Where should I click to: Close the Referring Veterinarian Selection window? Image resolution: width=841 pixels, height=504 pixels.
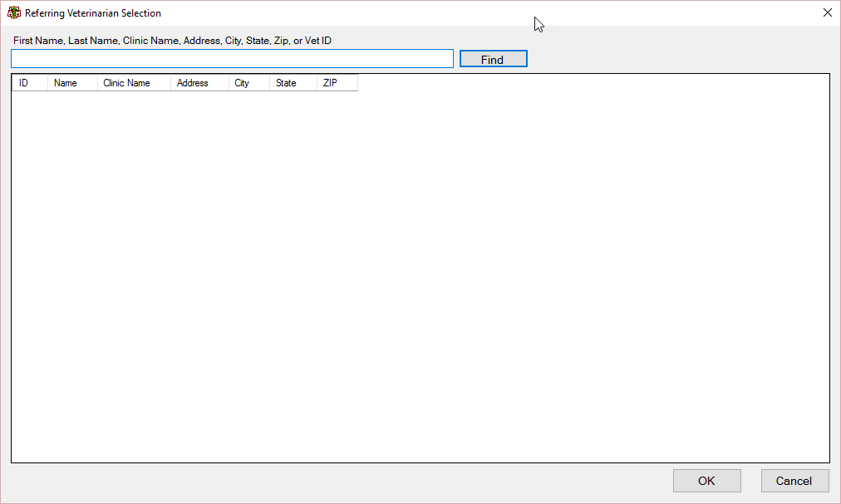pyautogui.click(x=827, y=12)
